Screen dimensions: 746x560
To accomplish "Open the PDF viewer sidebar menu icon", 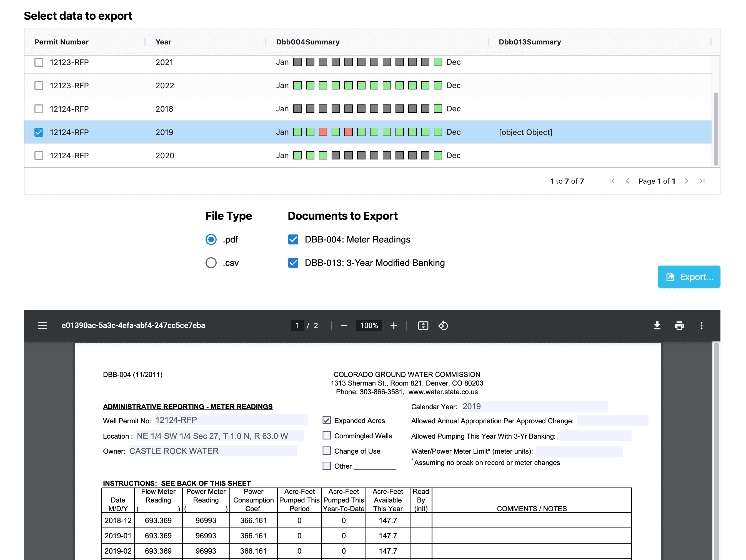I will 42,326.
